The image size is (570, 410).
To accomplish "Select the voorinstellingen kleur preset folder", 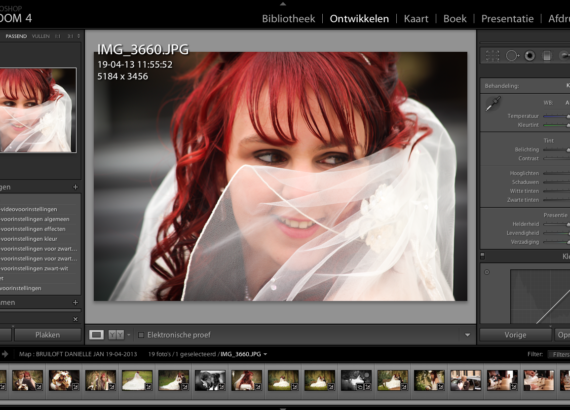I will coord(29,239).
